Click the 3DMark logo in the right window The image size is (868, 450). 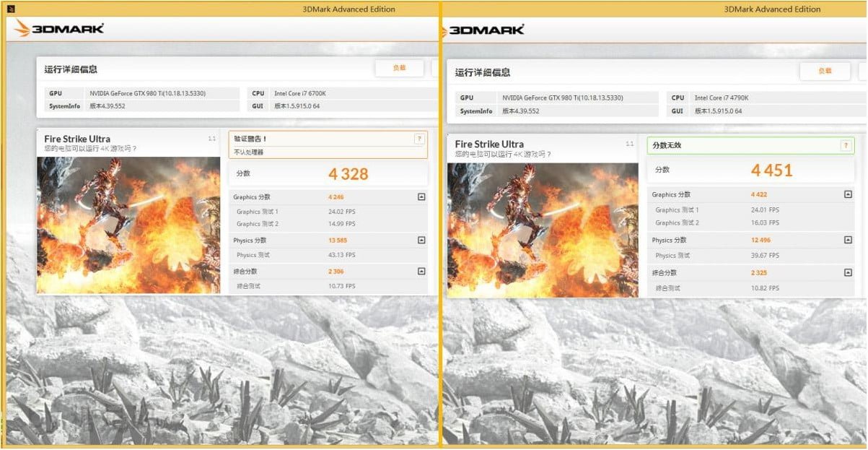point(483,30)
